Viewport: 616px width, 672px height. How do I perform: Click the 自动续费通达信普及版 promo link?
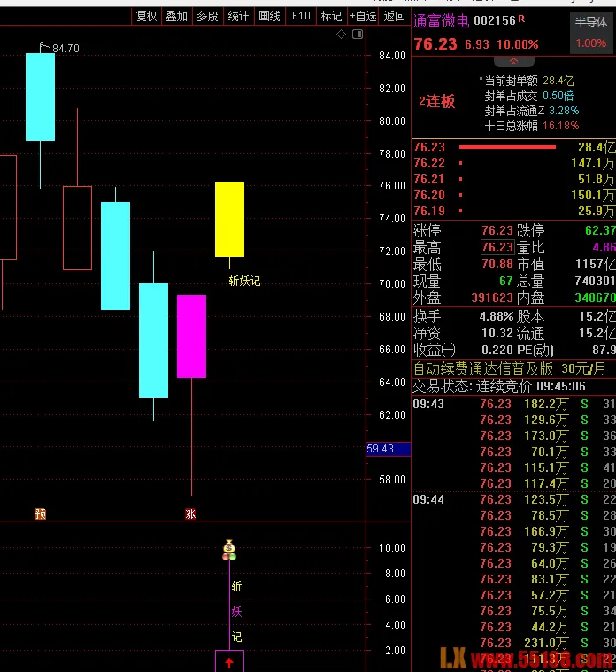[x=509, y=369]
